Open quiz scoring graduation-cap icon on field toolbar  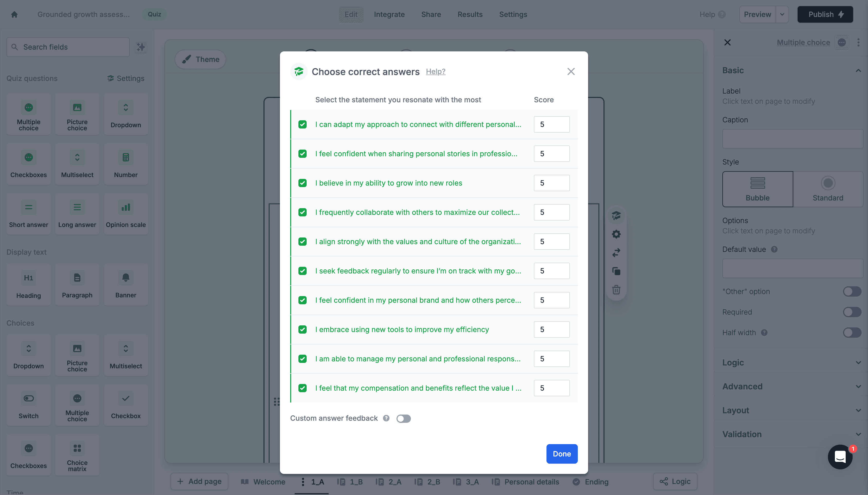click(x=616, y=216)
